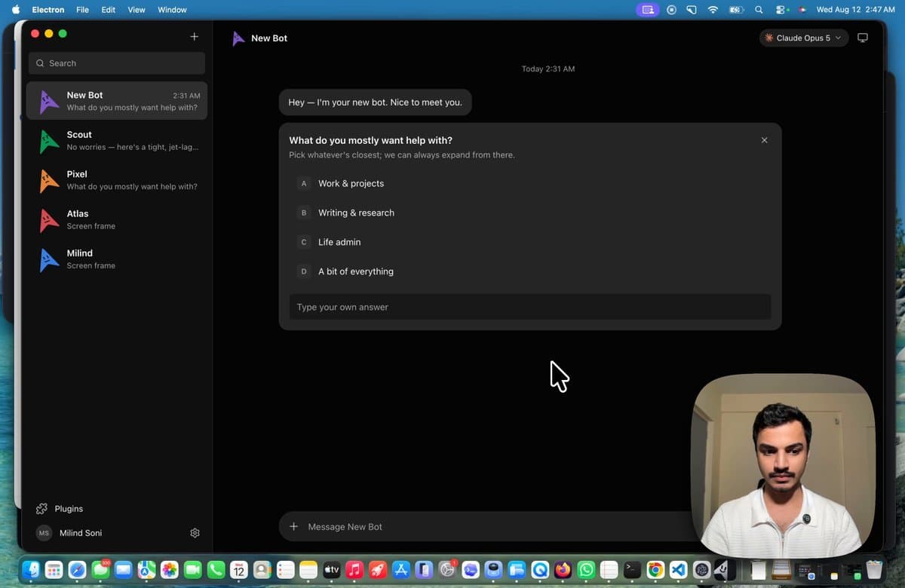This screenshot has width=905, height=588.
Task: Click the magnifier icon in the sidebar search
Action: click(x=40, y=63)
